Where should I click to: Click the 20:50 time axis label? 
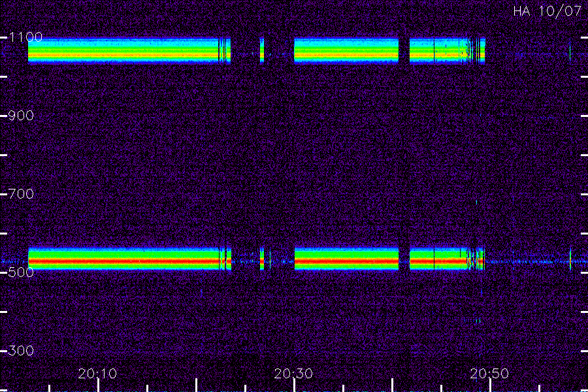point(489,374)
